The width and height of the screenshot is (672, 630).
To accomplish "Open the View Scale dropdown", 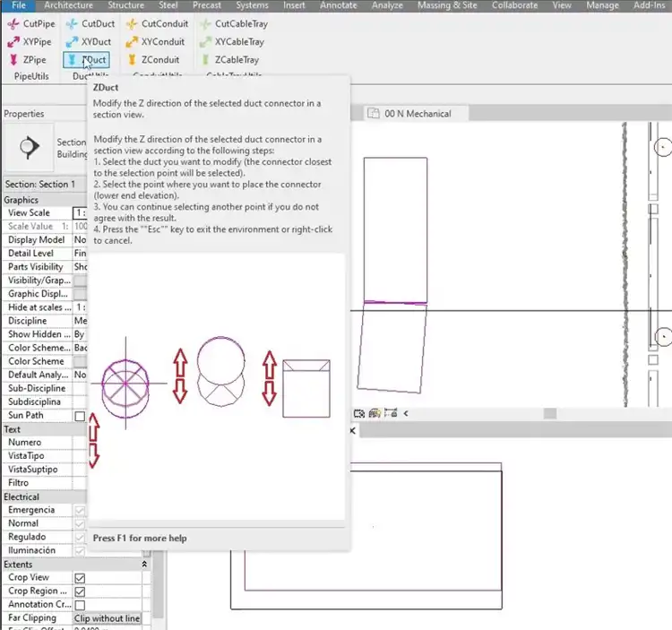I will (80, 213).
